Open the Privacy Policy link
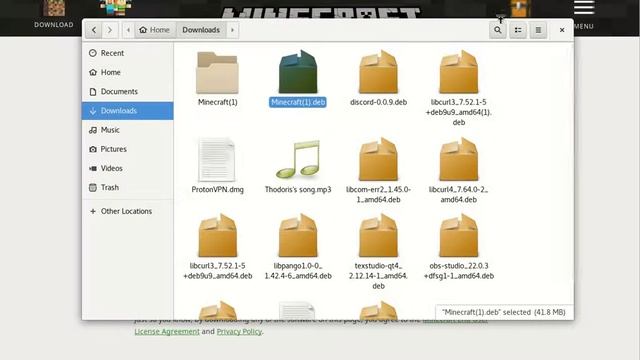Viewport: 640px width, 360px height. (239, 331)
